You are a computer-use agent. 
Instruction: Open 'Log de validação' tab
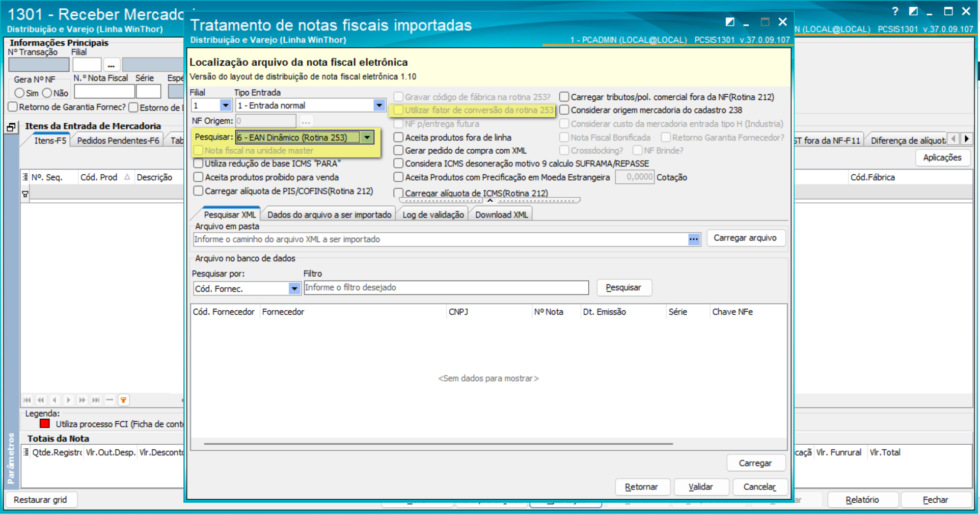[433, 214]
